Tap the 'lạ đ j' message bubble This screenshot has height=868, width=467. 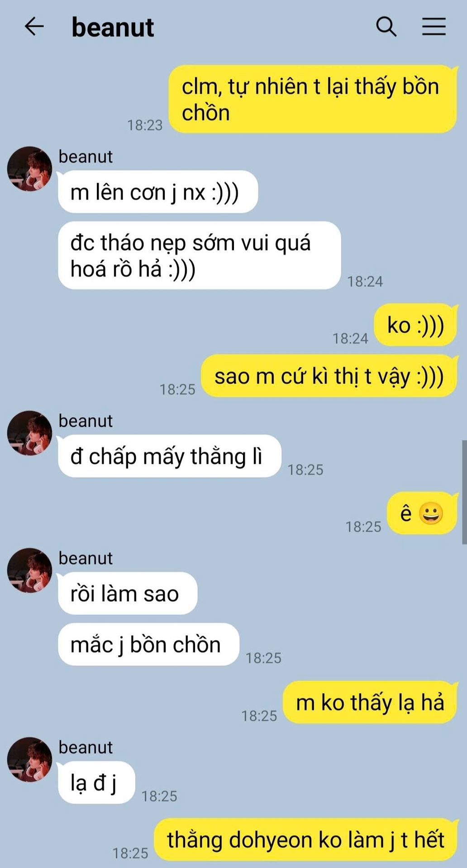coord(96,783)
